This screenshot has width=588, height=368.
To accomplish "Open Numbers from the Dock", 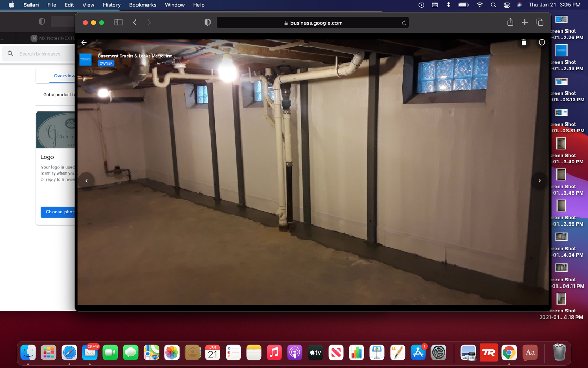I will 356,353.
